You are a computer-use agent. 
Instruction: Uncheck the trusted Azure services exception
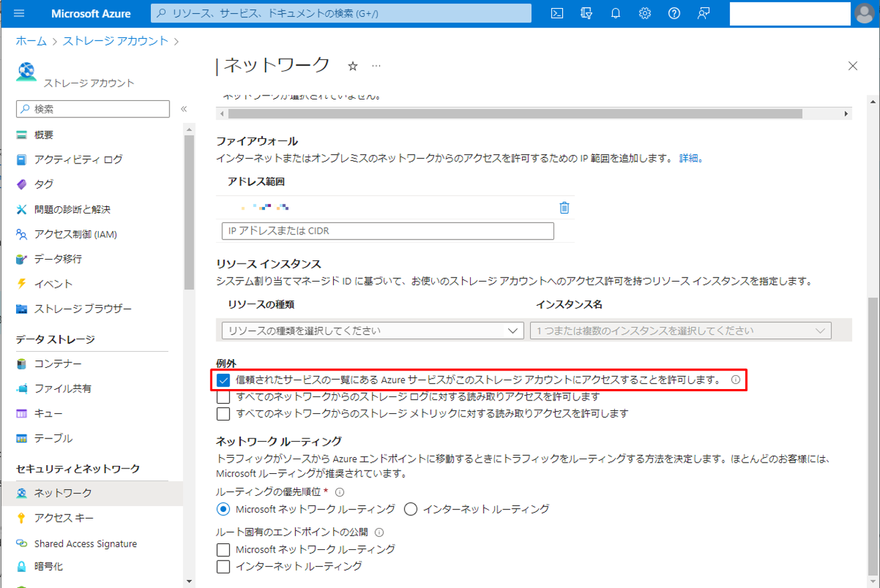point(224,380)
